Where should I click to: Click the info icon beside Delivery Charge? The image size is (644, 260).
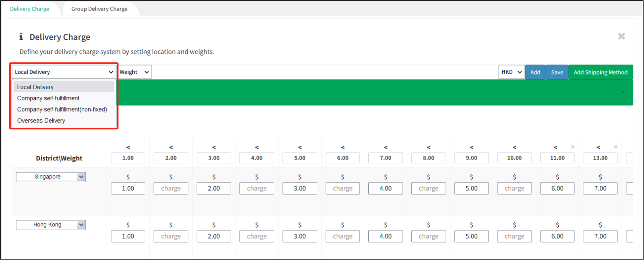[x=21, y=37]
